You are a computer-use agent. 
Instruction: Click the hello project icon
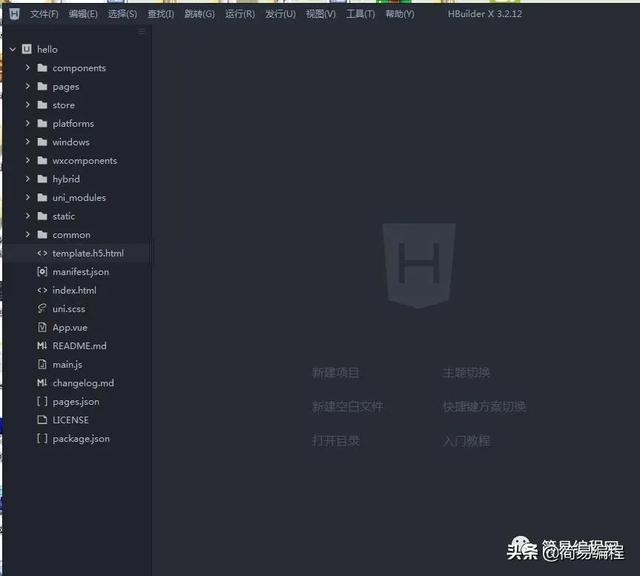[x=27, y=49]
